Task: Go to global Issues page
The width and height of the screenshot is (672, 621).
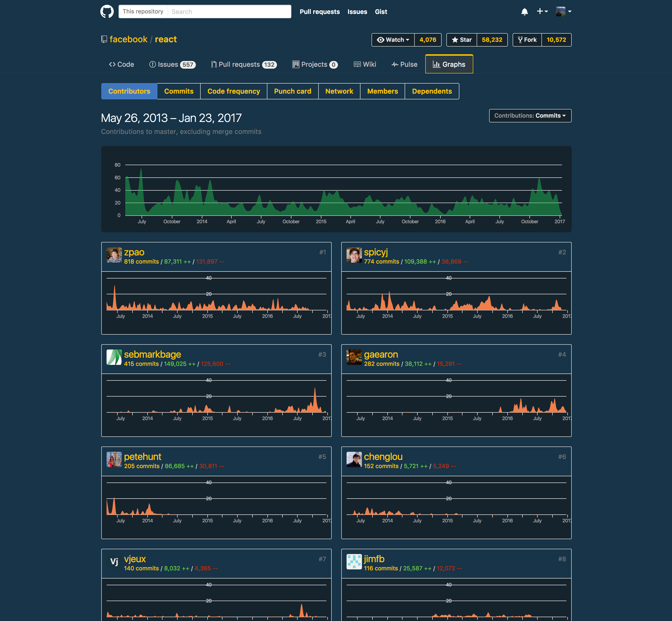Action: (357, 12)
